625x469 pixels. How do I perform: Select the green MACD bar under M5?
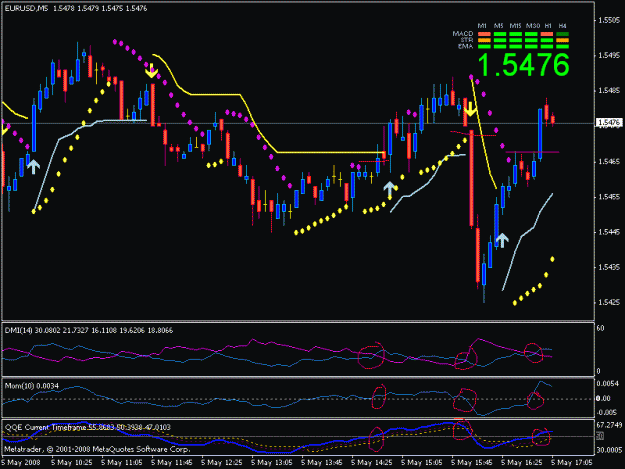point(499,34)
